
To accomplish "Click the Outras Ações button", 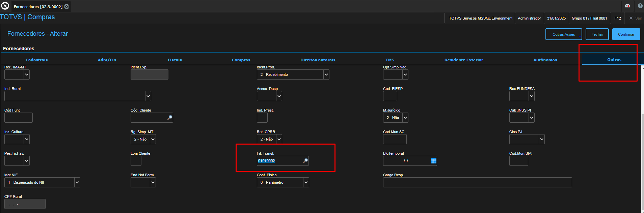I will [564, 34].
